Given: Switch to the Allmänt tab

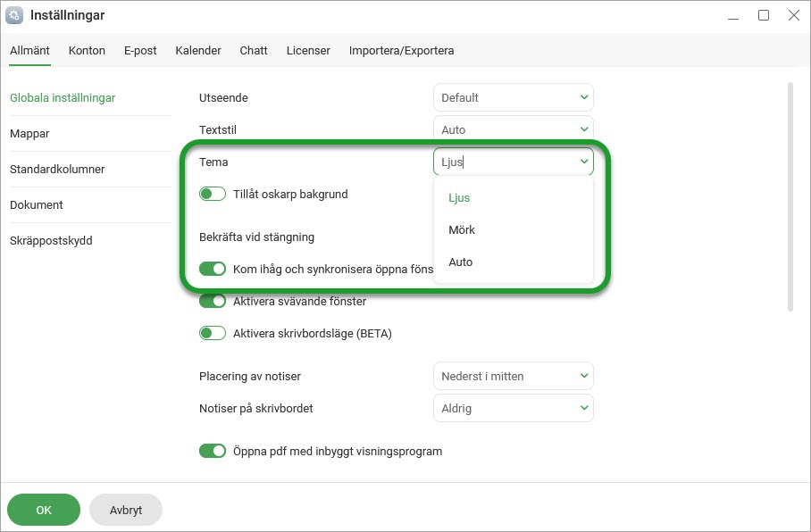Looking at the screenshot, I should [30, 51].
